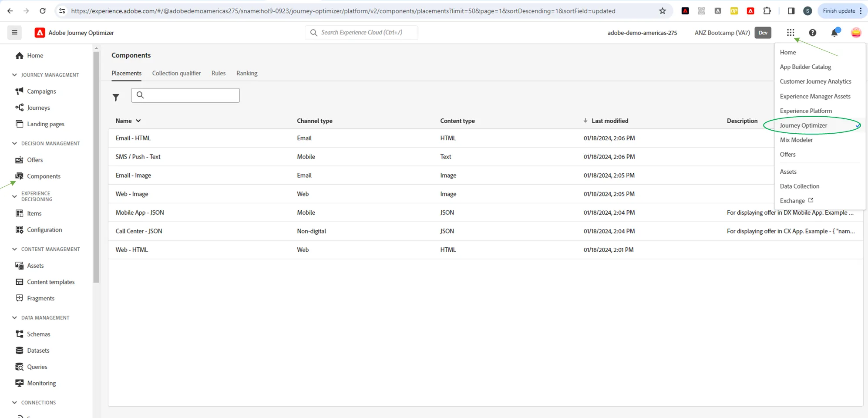Open Campaigns in the sidebar

(41, 91)
